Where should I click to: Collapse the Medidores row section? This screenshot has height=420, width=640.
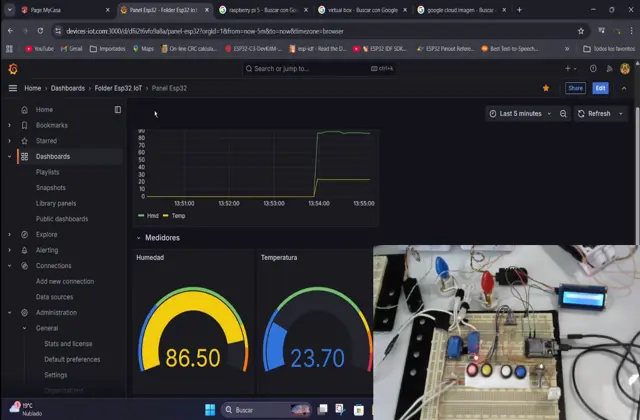tap(138, 238)
